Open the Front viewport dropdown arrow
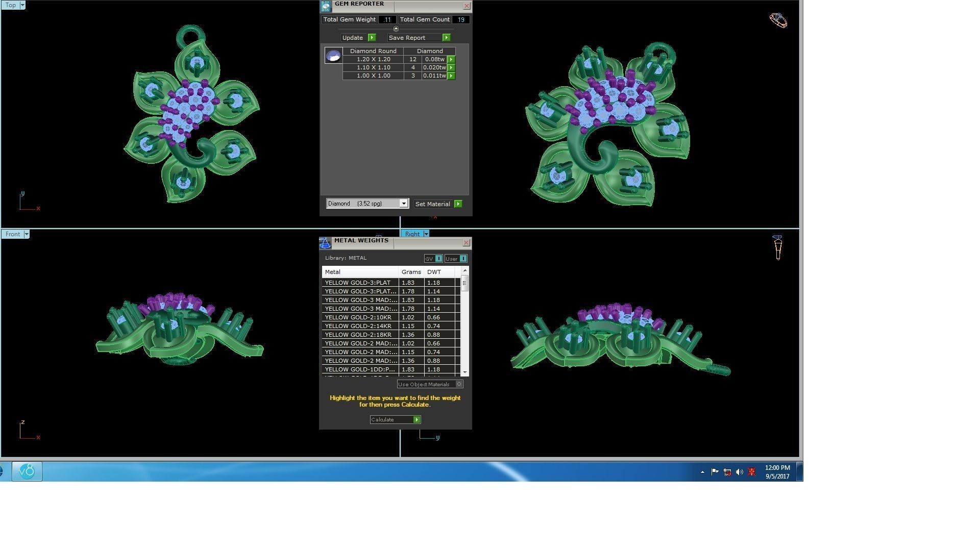Image resolution: width=980 pixels, height=551 pixels. click(27, 234)
